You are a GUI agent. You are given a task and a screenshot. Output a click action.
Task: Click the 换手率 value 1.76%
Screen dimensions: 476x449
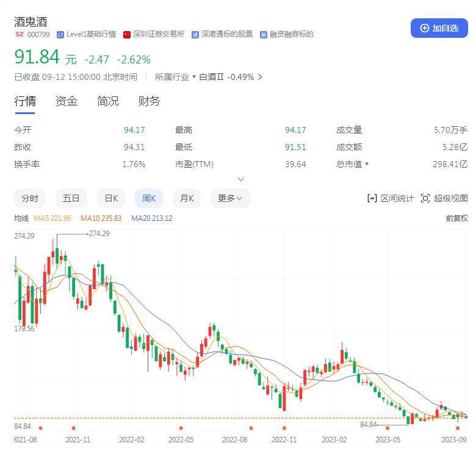coord(134,164)
